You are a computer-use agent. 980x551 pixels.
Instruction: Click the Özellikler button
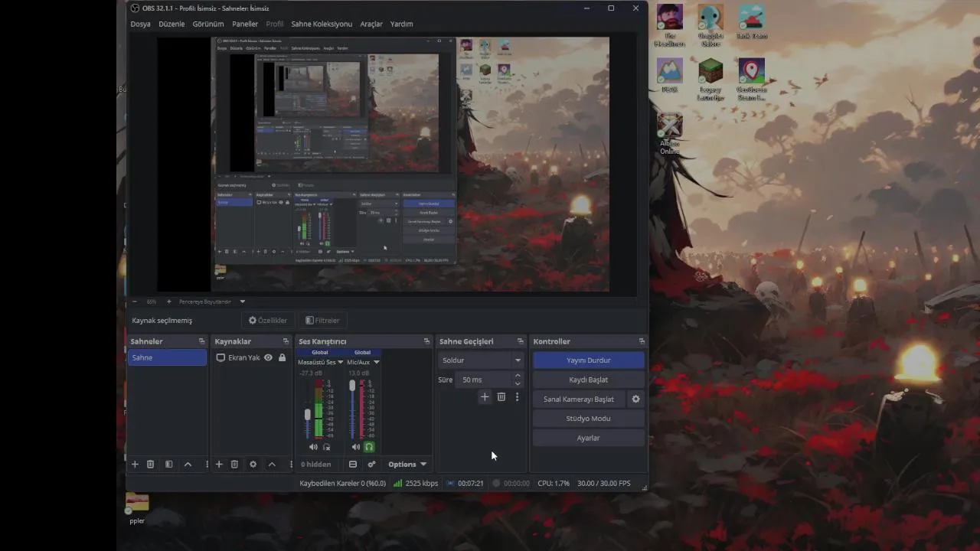pyautogui.click(x=267, y=321)
